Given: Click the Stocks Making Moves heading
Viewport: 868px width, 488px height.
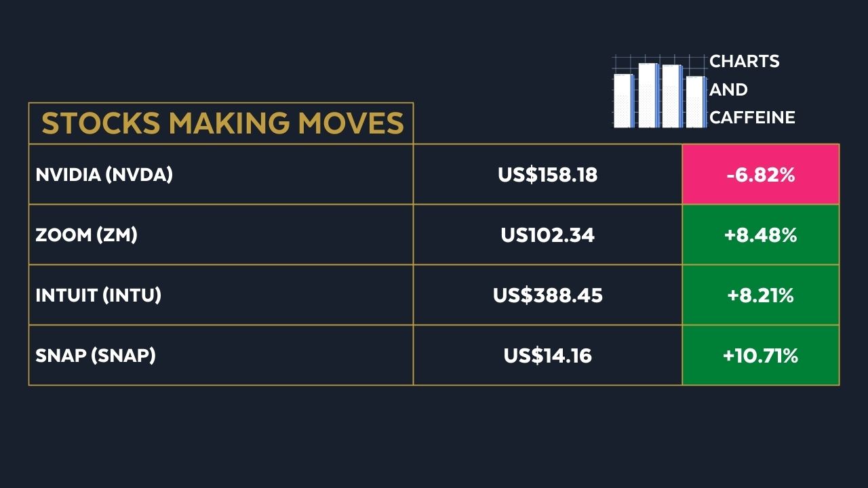Looking at the screenshot, I should 222,123.
